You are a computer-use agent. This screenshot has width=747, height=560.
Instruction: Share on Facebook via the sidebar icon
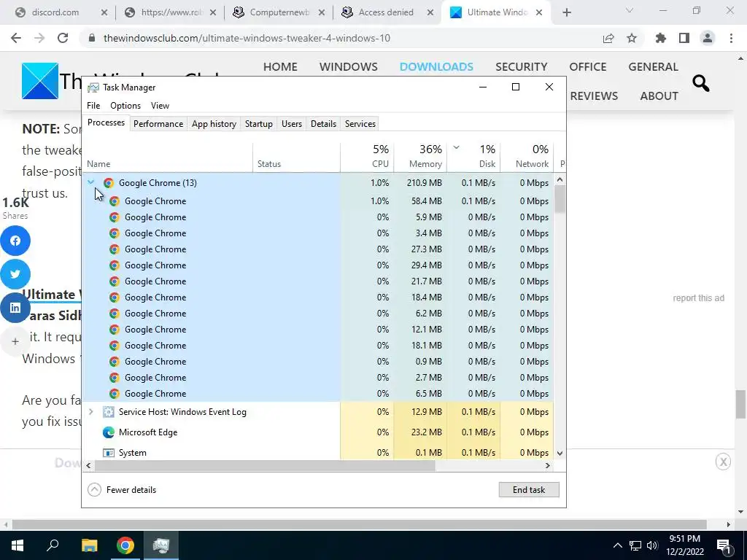pyautogui.click(x=15, y=241)
